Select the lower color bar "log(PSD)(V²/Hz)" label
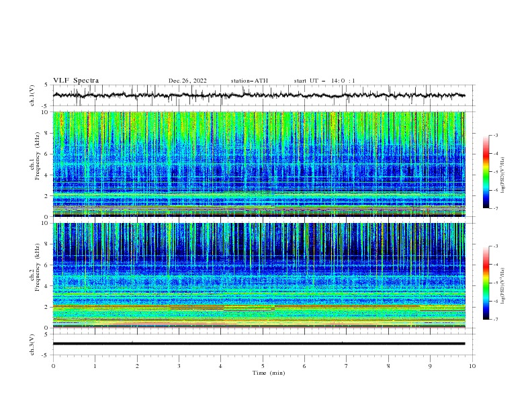 (502, 286)
